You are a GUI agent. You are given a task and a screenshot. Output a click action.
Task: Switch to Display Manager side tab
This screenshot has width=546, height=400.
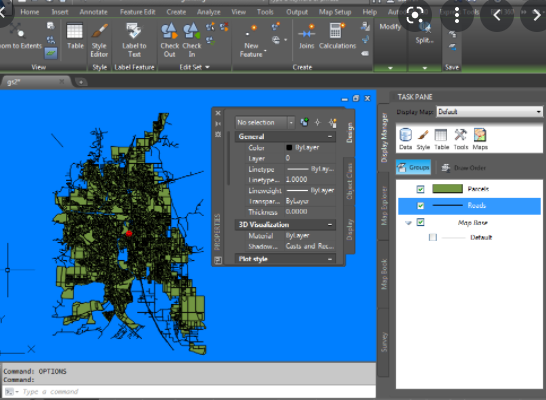pos(384,137)
